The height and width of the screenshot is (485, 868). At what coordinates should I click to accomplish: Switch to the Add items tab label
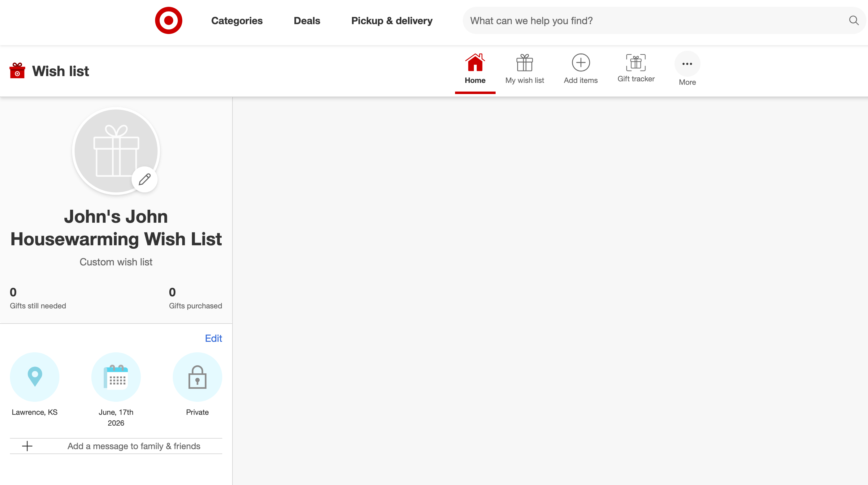[581, 80]
